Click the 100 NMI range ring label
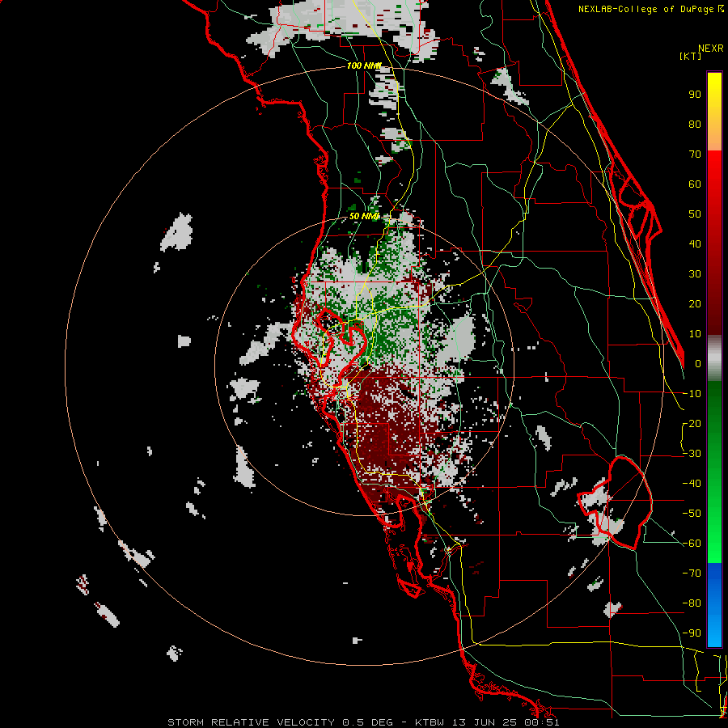Viewport: 728px width, 728px height. pyautogui.click(x=364, y=66)
